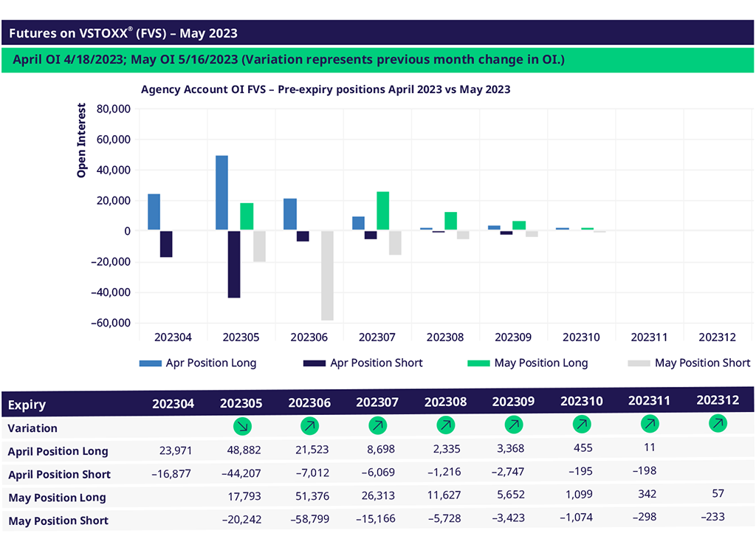Click the variation arrow icon for 202307
756x556 pixels.
(377, 426)
